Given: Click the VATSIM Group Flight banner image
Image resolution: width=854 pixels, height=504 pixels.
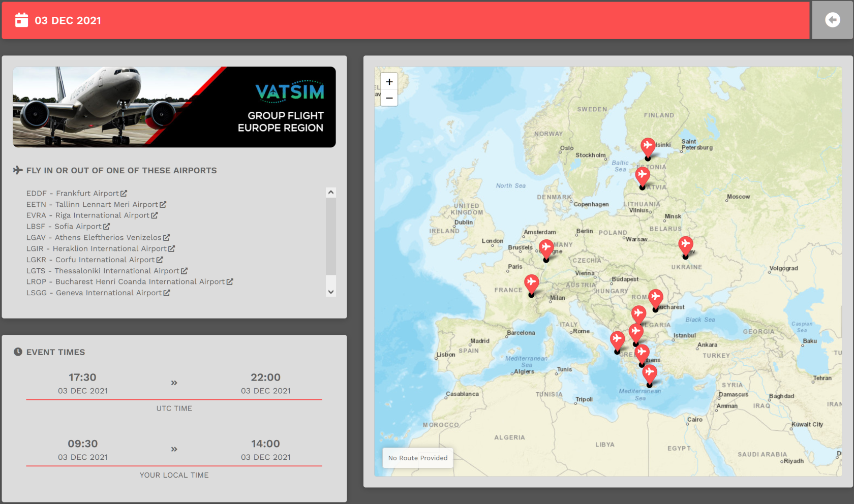Looking at the screenshot, I should [174, 107].
